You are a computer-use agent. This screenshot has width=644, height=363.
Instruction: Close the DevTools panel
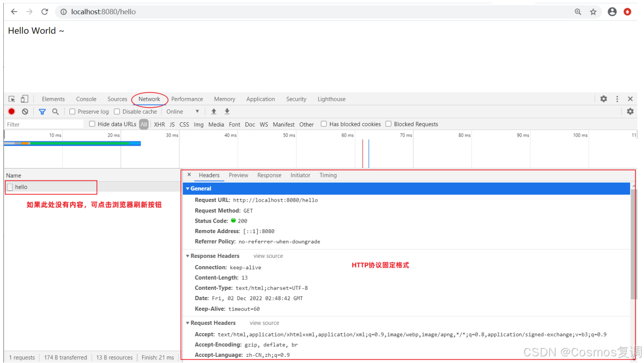[x=630, y=99]
